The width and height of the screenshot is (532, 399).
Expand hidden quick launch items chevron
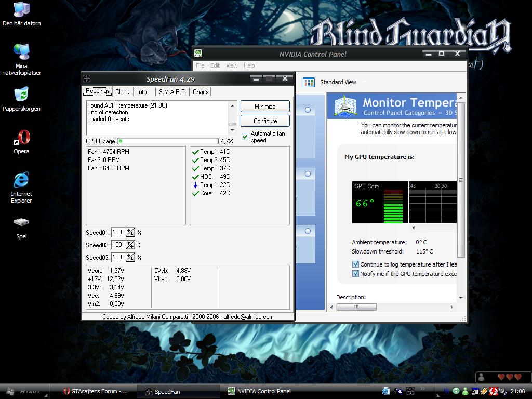[x=422, y=389]
